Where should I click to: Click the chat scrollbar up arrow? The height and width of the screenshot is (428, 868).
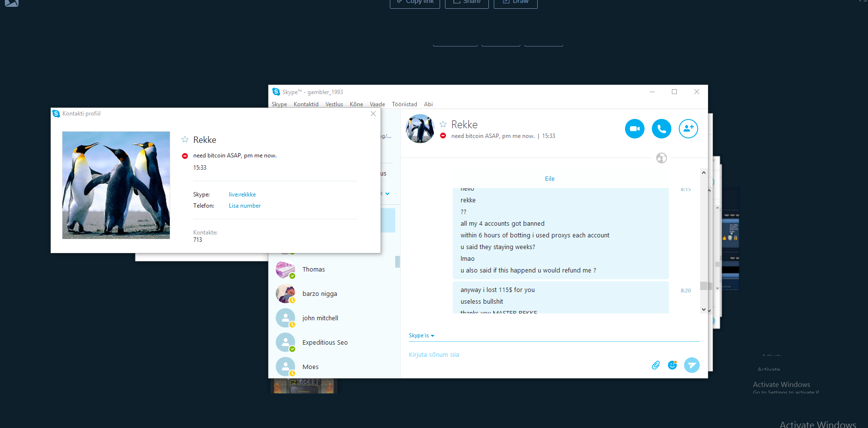pos(704,173)
